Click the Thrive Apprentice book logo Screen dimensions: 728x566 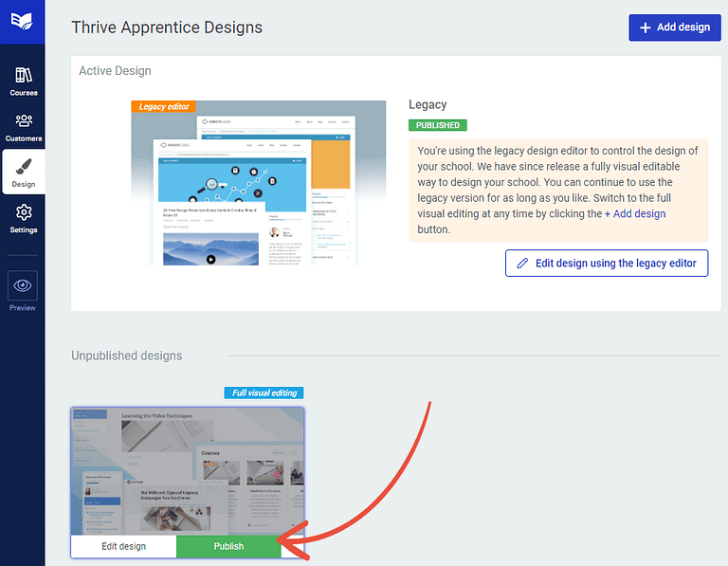click(x=22, y=22)
